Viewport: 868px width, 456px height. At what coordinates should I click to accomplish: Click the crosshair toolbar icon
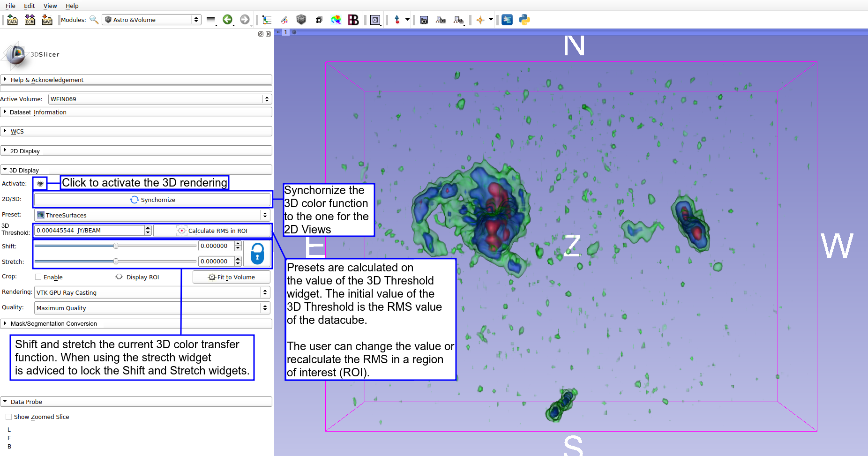click(480, 20)
